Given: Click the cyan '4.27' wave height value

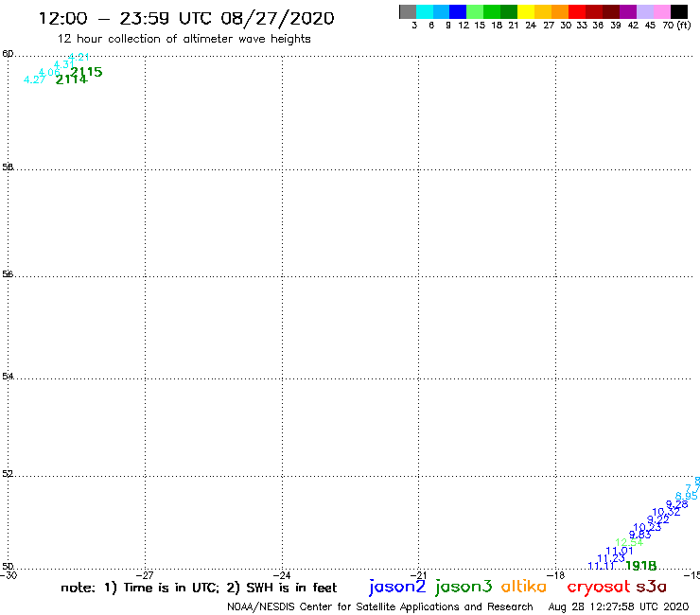Looking at the screenshot, I should (x=34, y=79).
